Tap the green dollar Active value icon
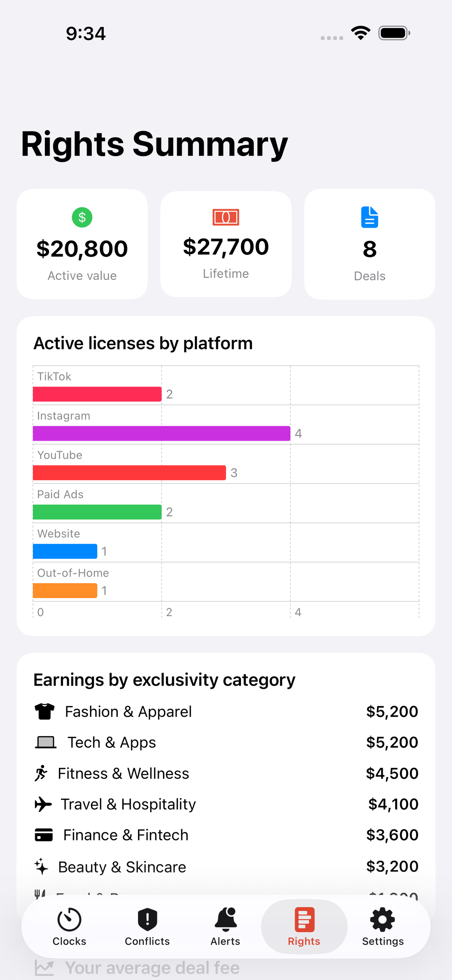This screenshot has height=980, width=452. point(82,217)
